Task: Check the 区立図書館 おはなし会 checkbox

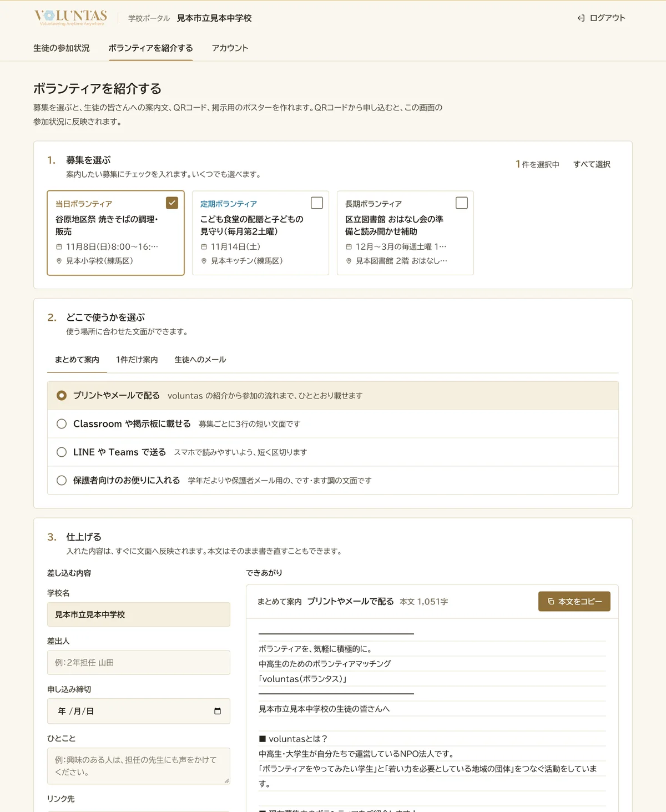Action: pos(462,203)
